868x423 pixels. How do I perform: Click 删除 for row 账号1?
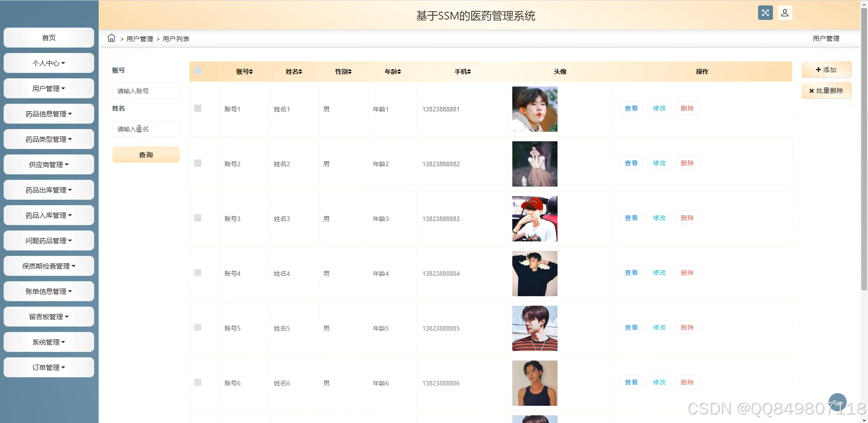687,108
